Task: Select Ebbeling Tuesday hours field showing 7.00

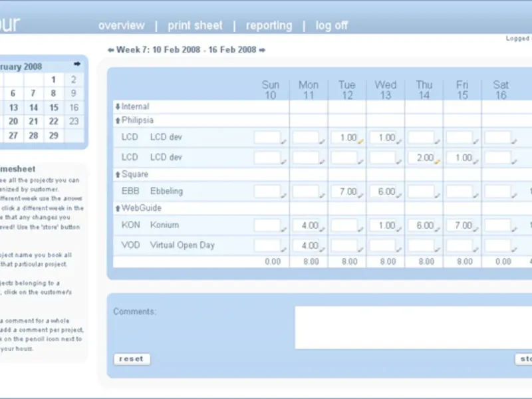Action: click(x=344, y=192)
